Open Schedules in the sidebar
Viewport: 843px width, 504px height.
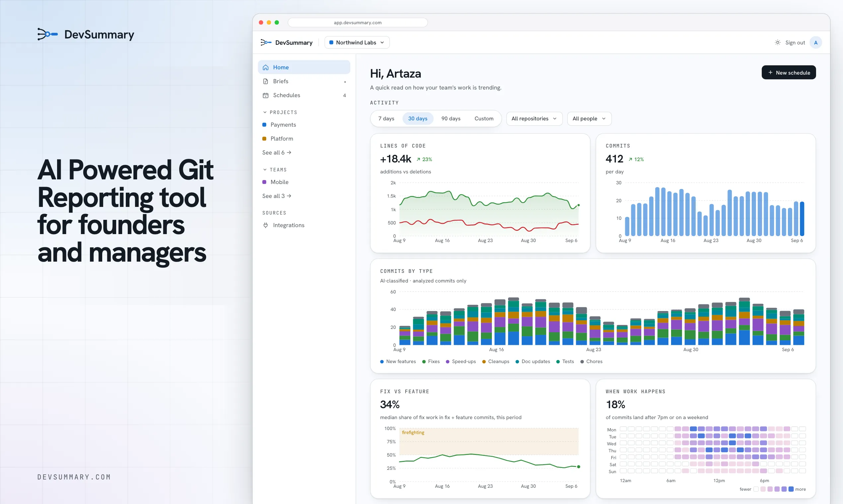click(304, 95)
